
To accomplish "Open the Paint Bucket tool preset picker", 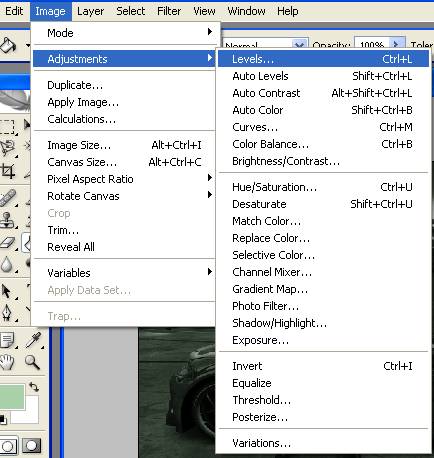I will click(28, 45).
